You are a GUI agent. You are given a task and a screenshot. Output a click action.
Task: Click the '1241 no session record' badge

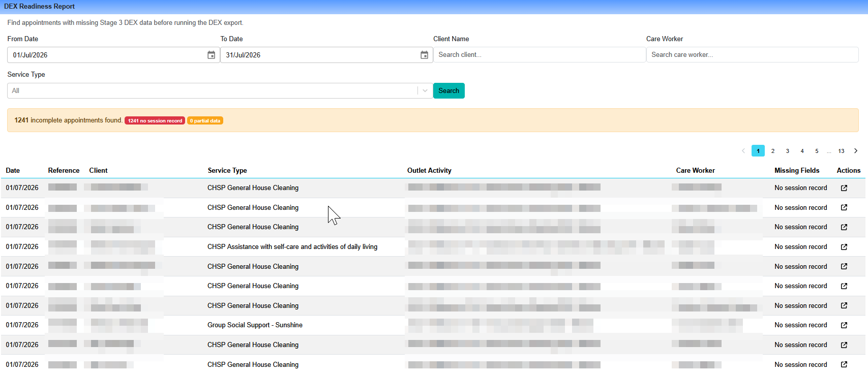click(x=155, y=121)
